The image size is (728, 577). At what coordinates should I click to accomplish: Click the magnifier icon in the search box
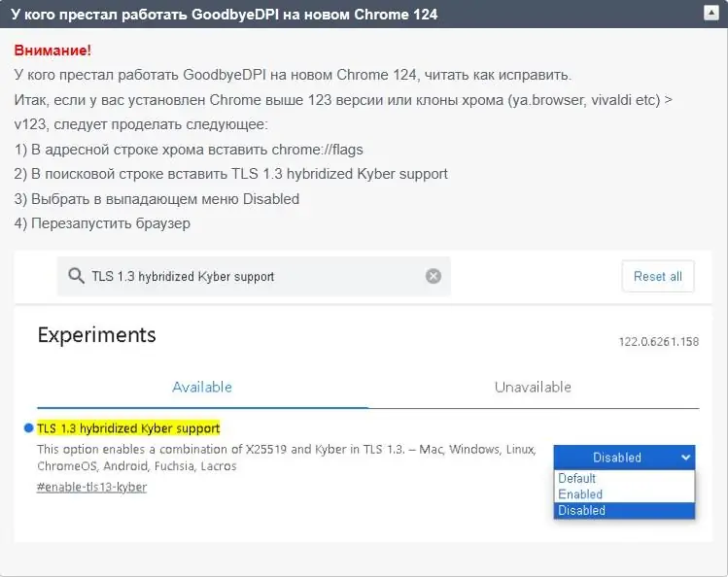[76, 276]
